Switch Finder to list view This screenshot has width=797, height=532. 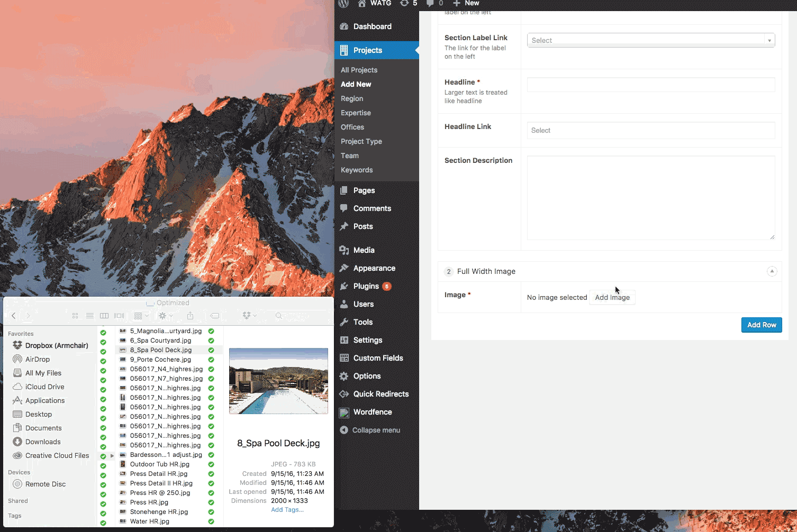tap(90, 316)
